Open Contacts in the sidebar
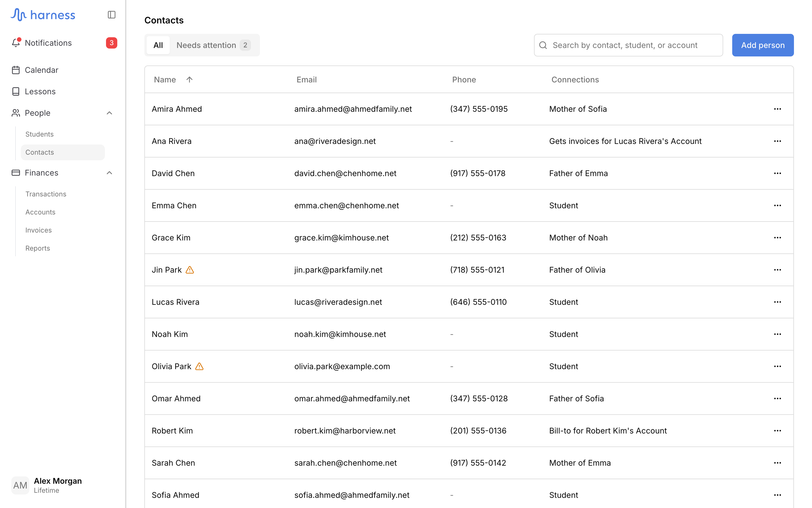812x508 pixels. 62,152
